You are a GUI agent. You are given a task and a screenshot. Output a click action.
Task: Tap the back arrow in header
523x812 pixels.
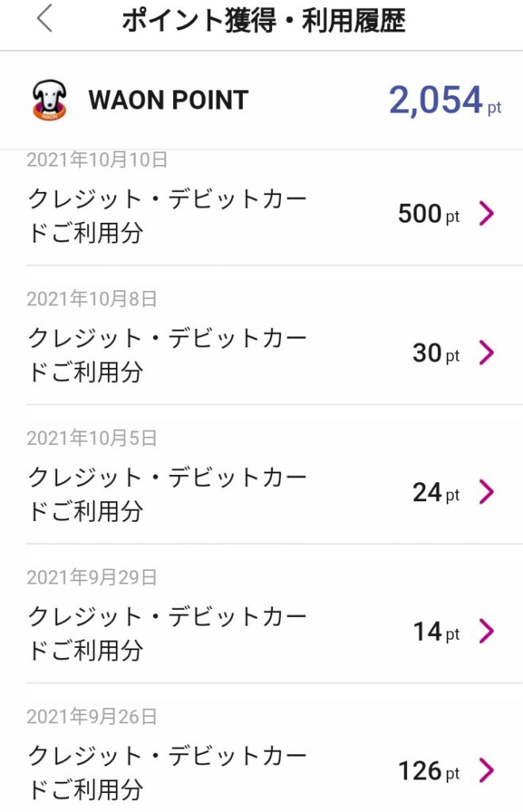pyautogui.click(x=44, y=19)
